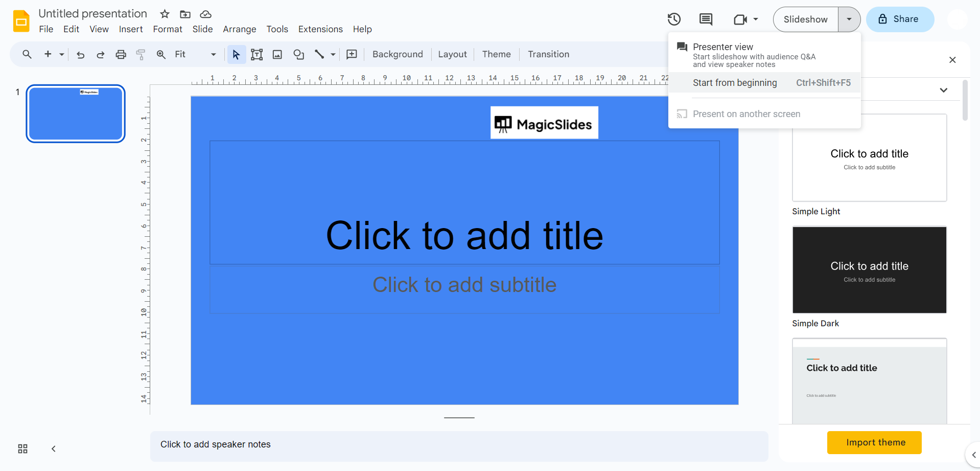Click the insert image icon
This screenshot has width=980, height=471.
click(277, 54)
